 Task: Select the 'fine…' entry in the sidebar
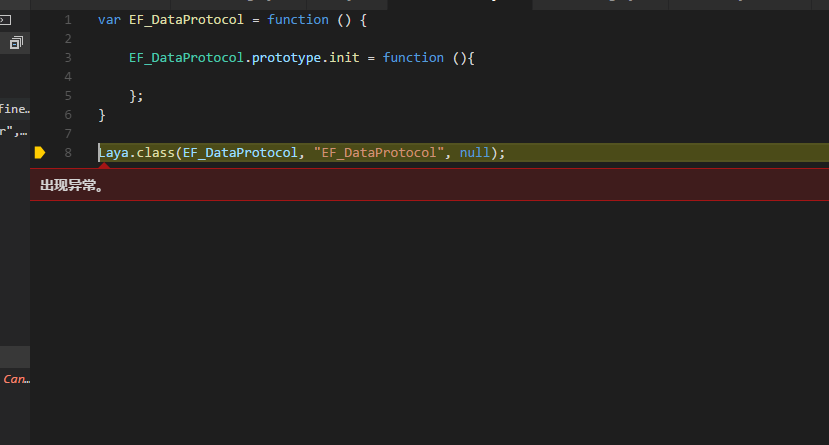pyautogui.click(x=14, y=109)
